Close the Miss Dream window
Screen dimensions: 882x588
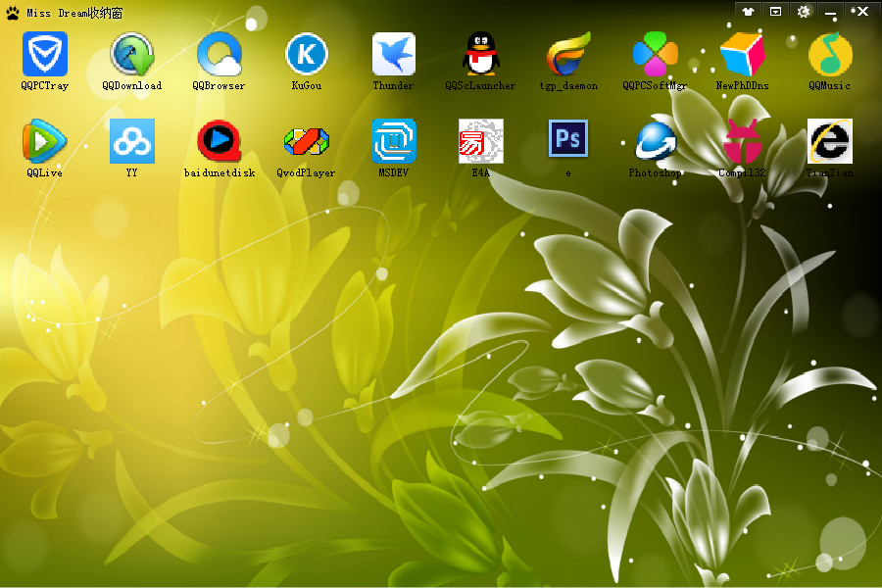click(x=860, y=11)
